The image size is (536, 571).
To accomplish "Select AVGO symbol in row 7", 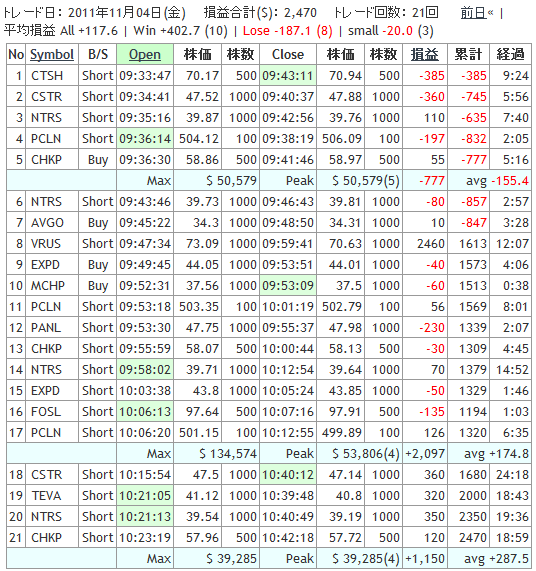I will pos(47,223).
